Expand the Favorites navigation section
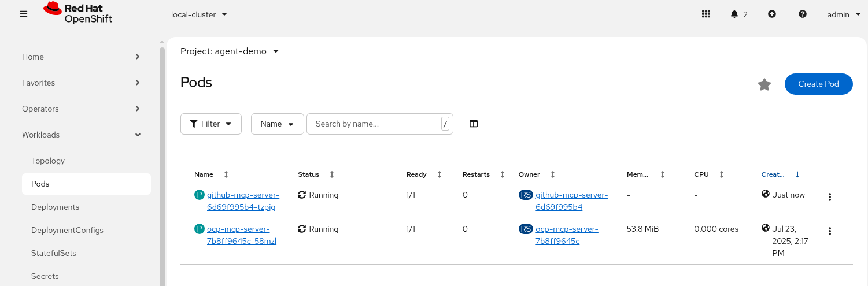Screen dimensions: 868x286 pyautogui.click(x=81, y=83)
